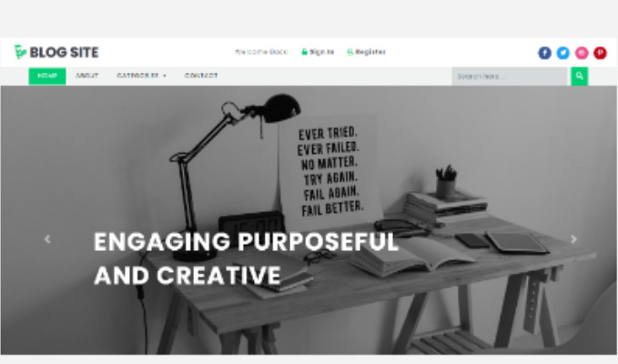Click the BLOG SITE title text
Viewport: 618px width, 364px height.
coord(65,52)
